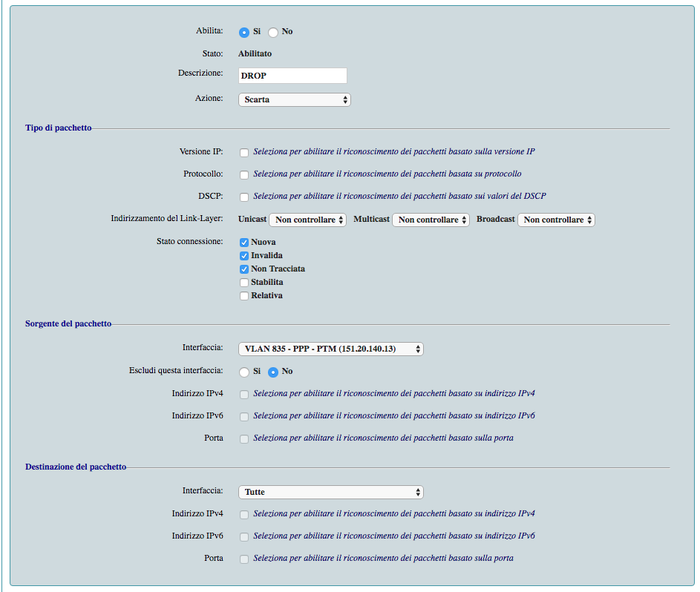Click the DSCP hint text about valori del DSCP
The image size is (700, 592).
[x=399, y=196]
